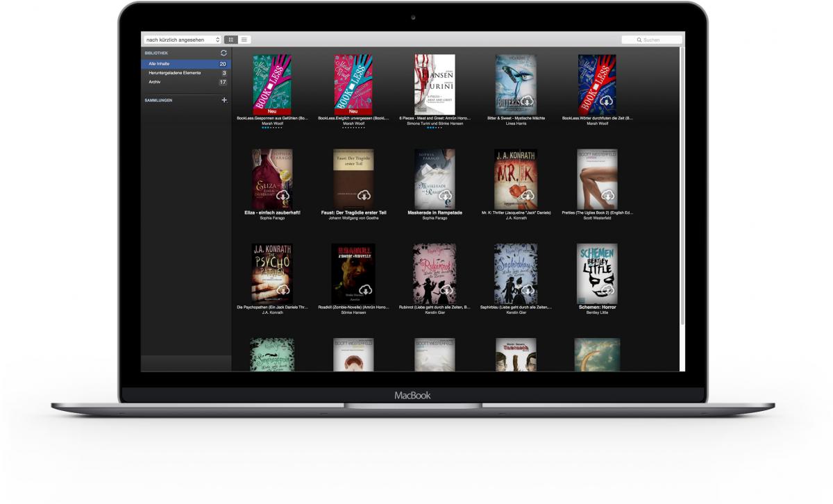The height and width of the screenshot is (504, 833).
Task: Open the 'nach kürzlich angesehen' sort dropdown
Action: click(x=183, y=40)
